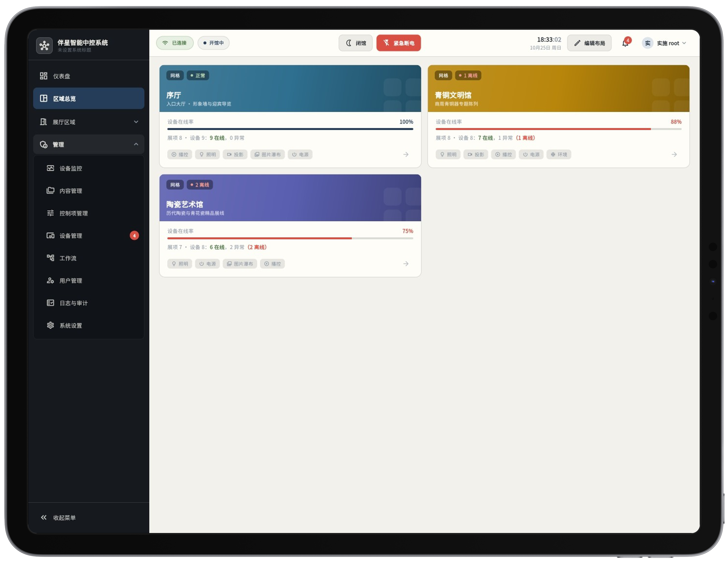Viewport: 728px width, 563px height.
Task: Click the 系统设置 gear icon
Action: tap(50, 325)
